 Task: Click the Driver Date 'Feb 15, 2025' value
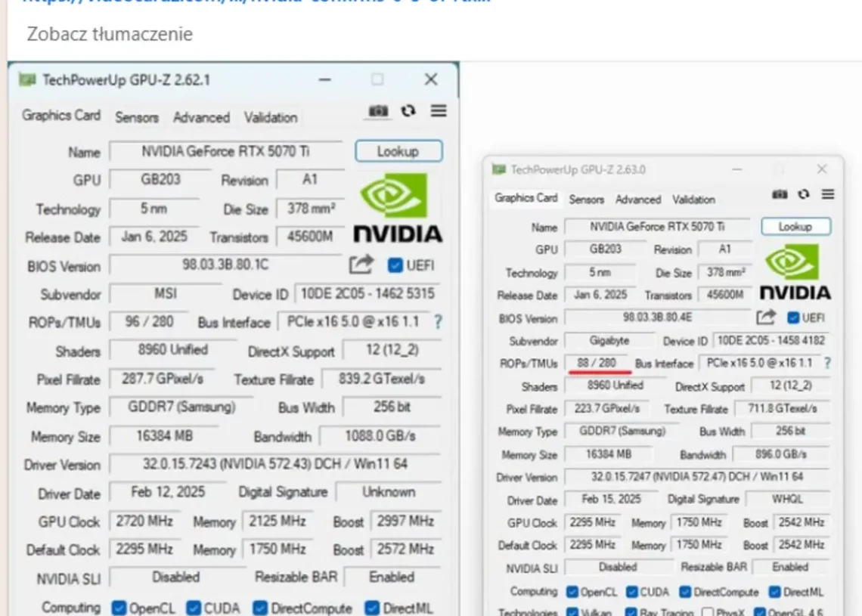tap(611, 499)
